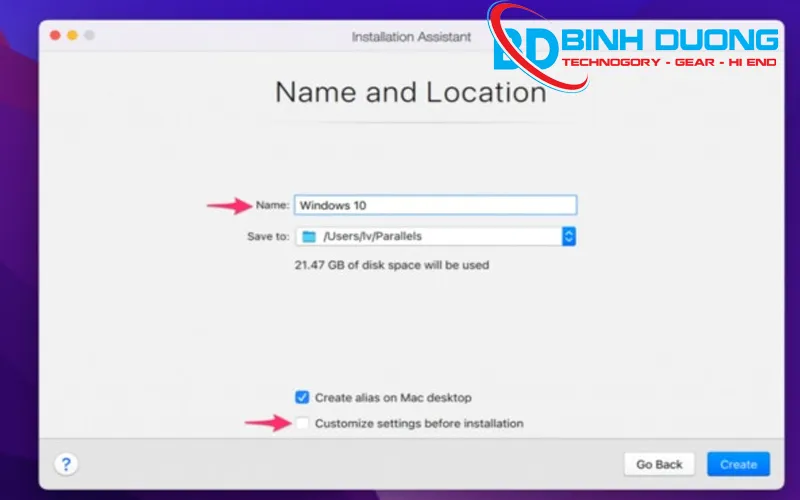
Task: Click the '21.47 GB of disk space' text
Action: [x=392, y=265]
